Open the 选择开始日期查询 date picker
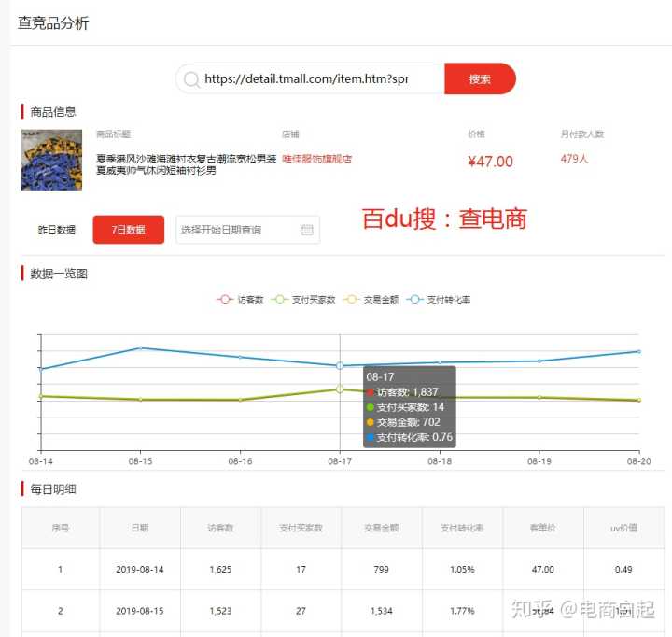672x637 pixels. pyautogui.click(x=238, y=230)
